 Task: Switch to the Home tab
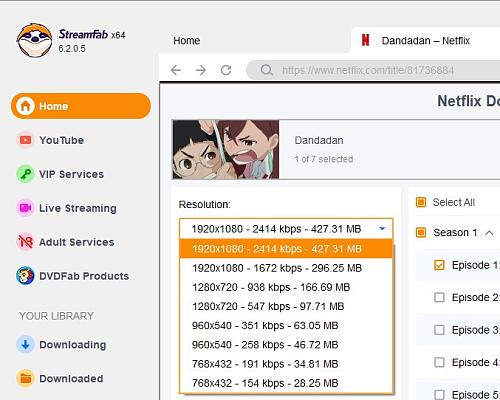coord(187,41)
